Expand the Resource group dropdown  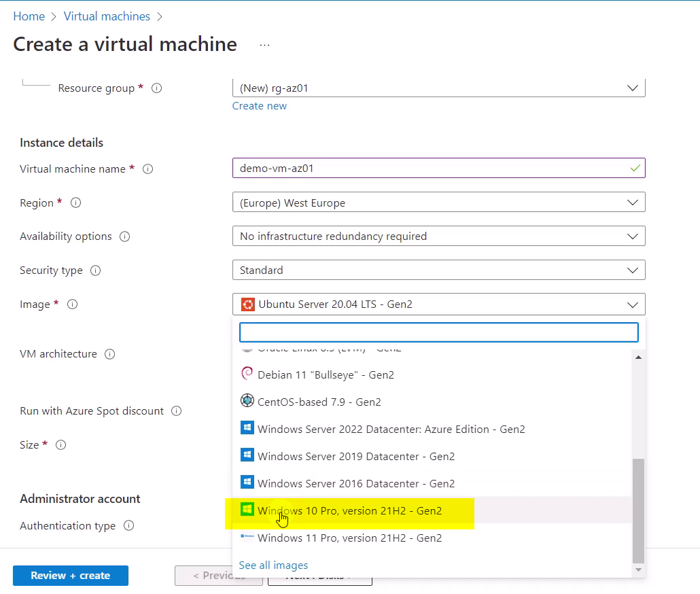coord(439,88)
